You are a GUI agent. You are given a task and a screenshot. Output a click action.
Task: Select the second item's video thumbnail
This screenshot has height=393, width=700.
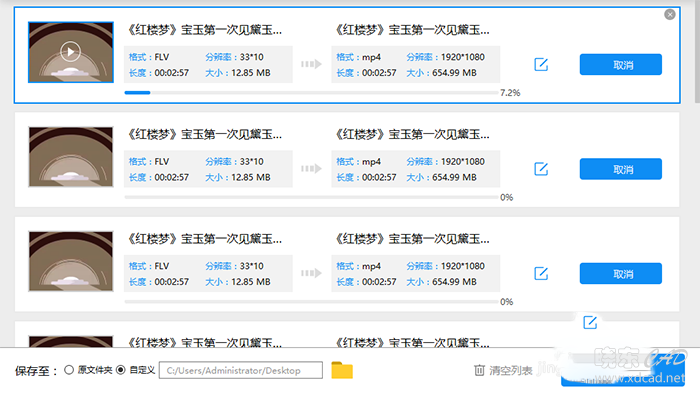(x=71, y=157)
